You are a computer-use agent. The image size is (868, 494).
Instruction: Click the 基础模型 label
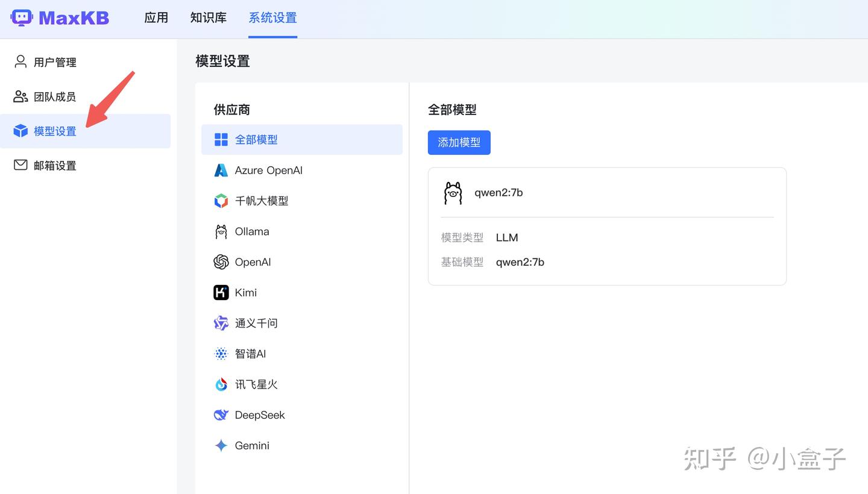(x=462, y=262)
